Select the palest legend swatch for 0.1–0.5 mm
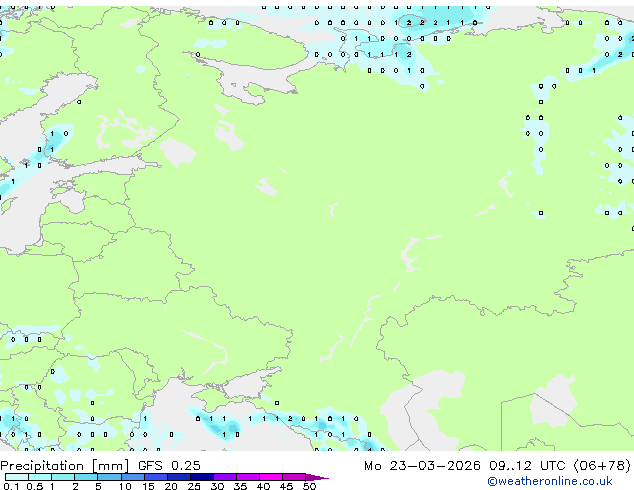634x490 pixels. coord(17,477)
